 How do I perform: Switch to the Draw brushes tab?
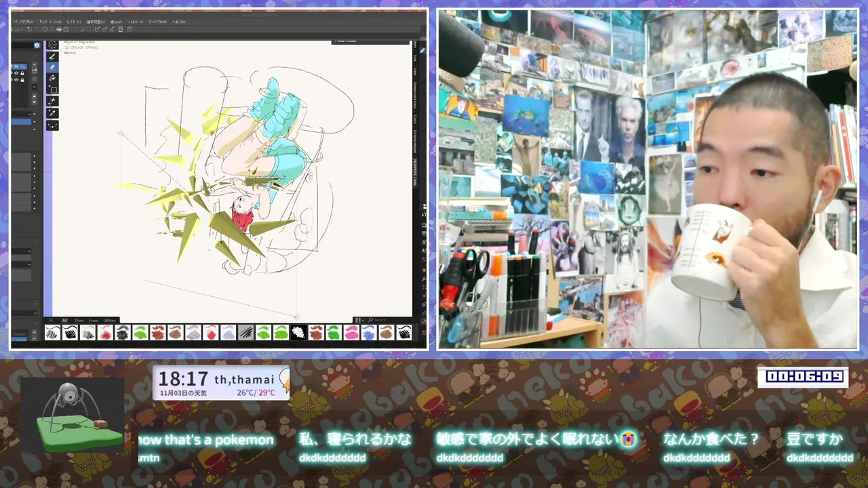pyautogui.click(x=79, y=321)
